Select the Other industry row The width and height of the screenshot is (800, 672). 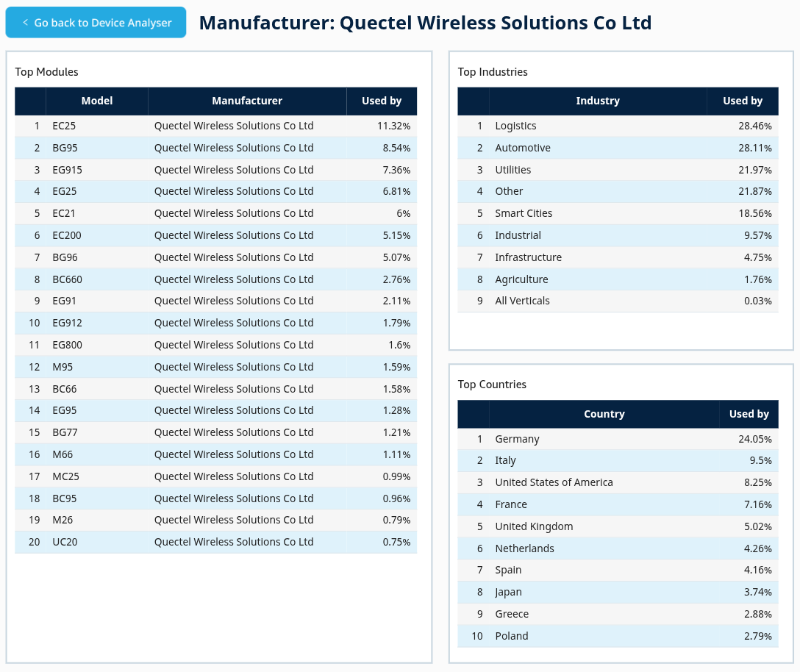618,191
